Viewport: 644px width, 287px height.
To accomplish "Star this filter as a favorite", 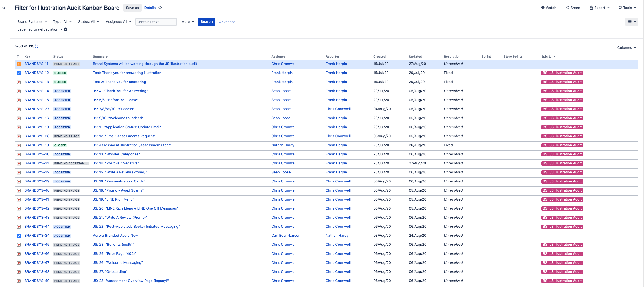I will (x=160, y=8).
